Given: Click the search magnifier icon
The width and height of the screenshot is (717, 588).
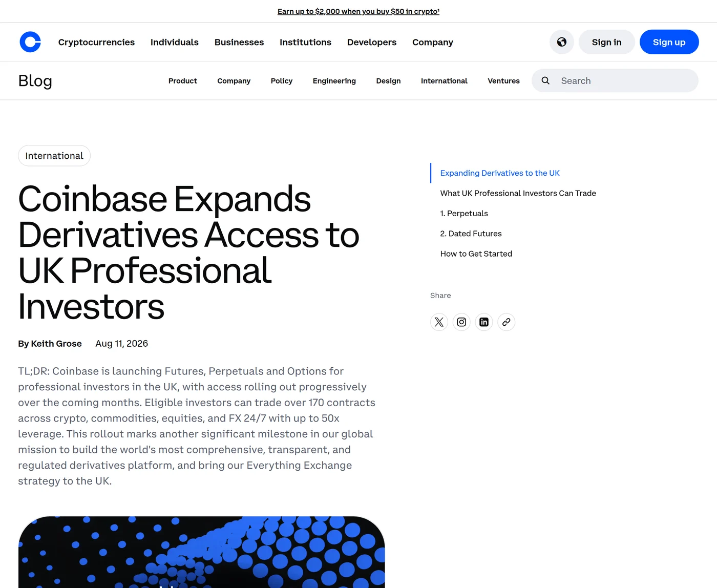Looking at the screenshot, I should pos(545,80).
